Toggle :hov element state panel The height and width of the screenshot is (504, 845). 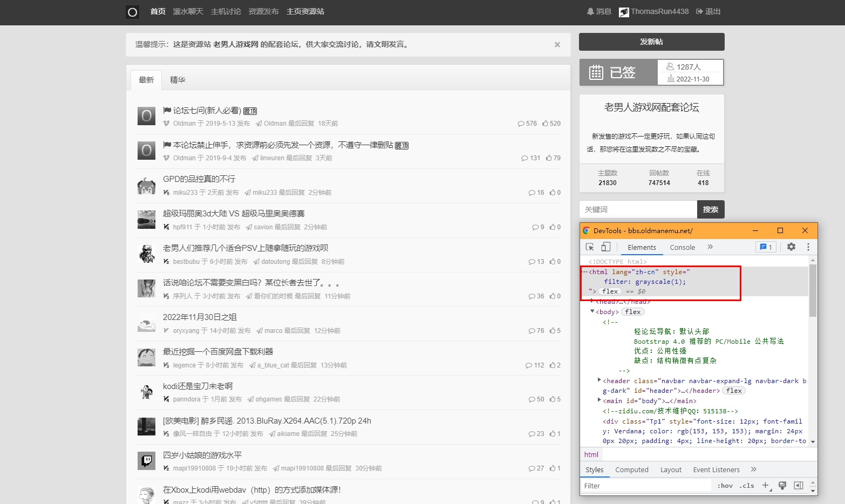[725, 486]
